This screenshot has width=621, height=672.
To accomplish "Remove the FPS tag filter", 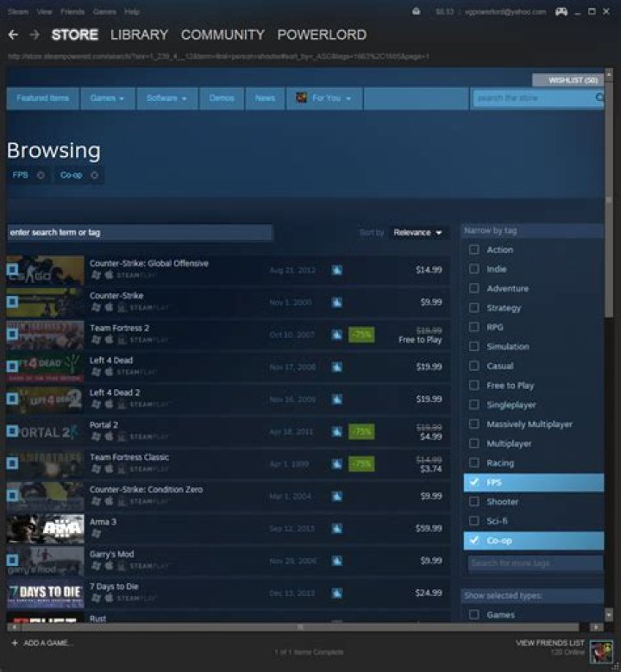I will point(41,175).
